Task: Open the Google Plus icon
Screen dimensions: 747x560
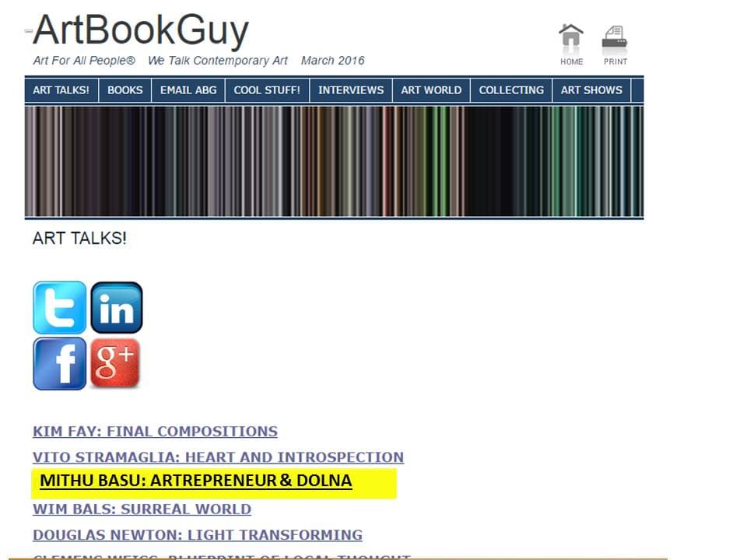Action: pyautogui.click(x=115, y=363)
